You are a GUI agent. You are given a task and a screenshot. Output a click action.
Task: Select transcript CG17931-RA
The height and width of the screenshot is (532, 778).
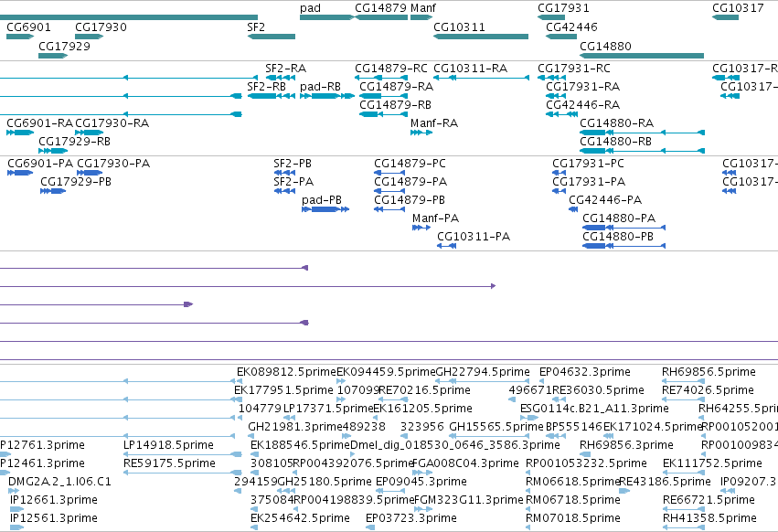[x=556, y=96]
